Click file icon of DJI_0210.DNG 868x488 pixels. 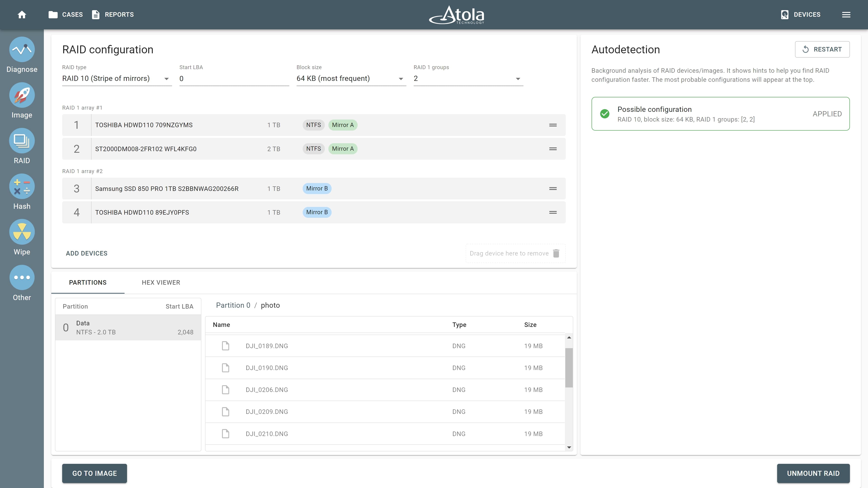[x=225, y=434]
